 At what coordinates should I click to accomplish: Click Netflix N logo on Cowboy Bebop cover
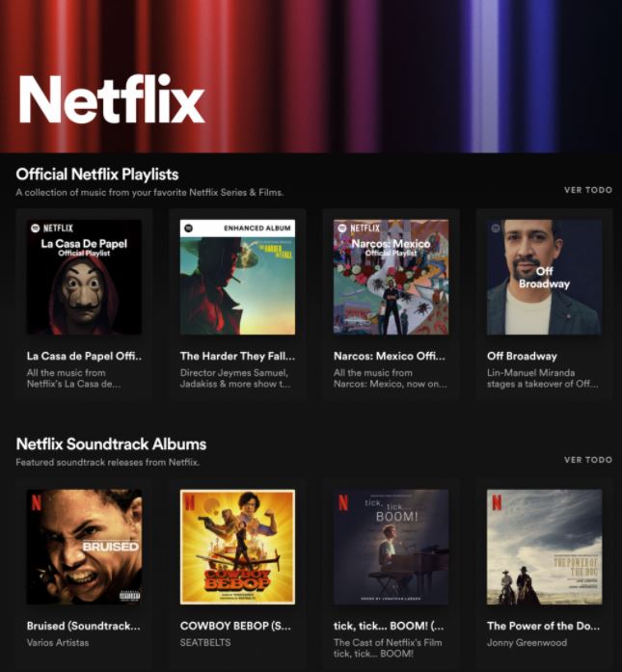click(190, 502)
